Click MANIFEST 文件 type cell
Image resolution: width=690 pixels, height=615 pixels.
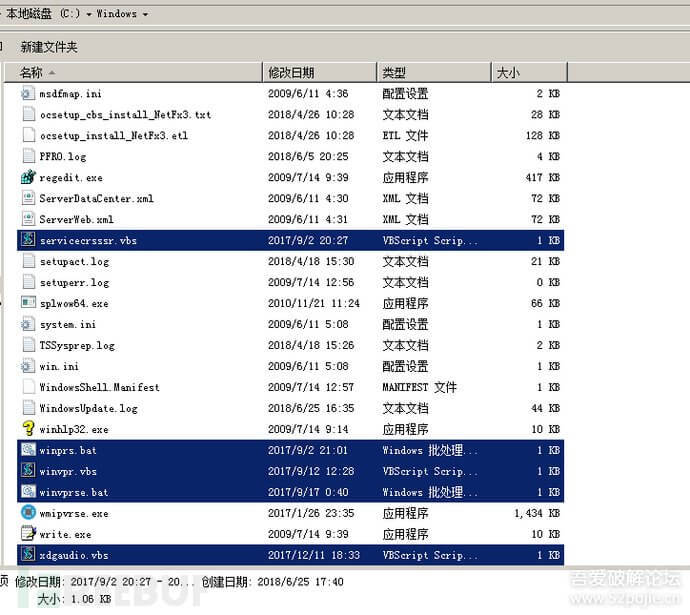click(419, 387)
